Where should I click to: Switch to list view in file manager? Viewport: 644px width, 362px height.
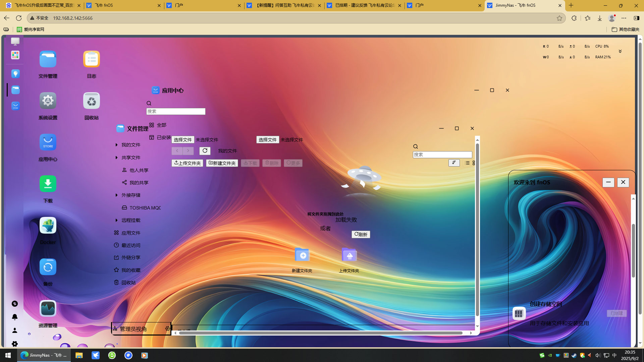[x=467, y=163]
